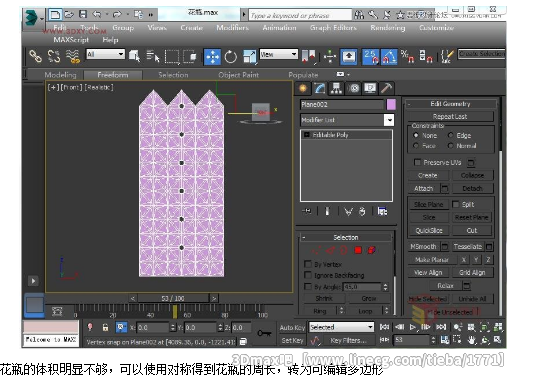
Task: Click the Attach button
Action: pyautogui.click(x=424, y=188)
